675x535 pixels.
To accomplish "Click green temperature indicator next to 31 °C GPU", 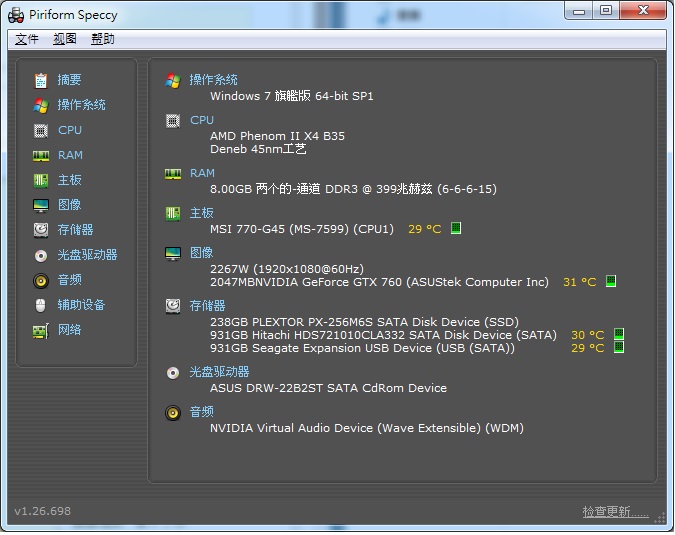I will 611,281.
